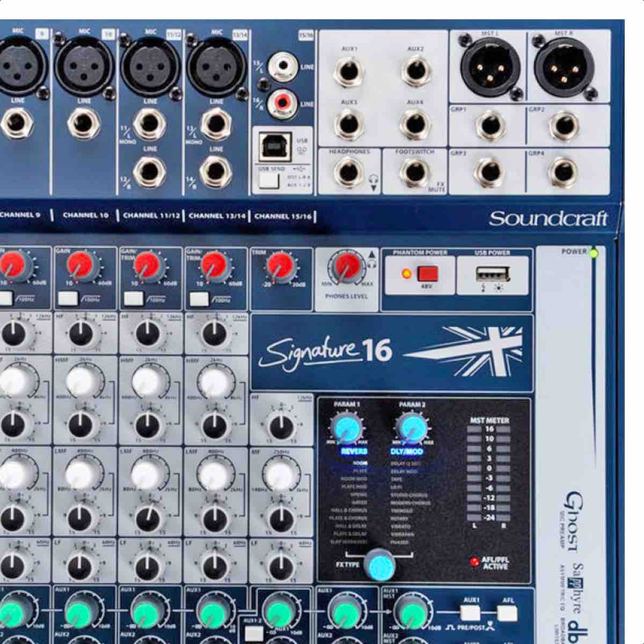Enable the 100Hz filter on channel 11/12
The image size is (644, 644).
(x=133, y=298)
